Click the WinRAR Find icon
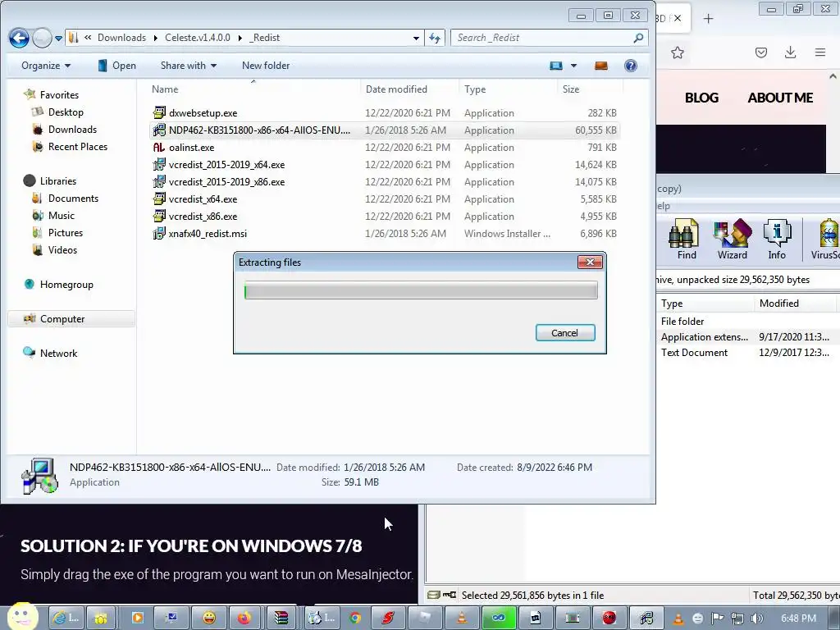840x630 pixels. 686,240
